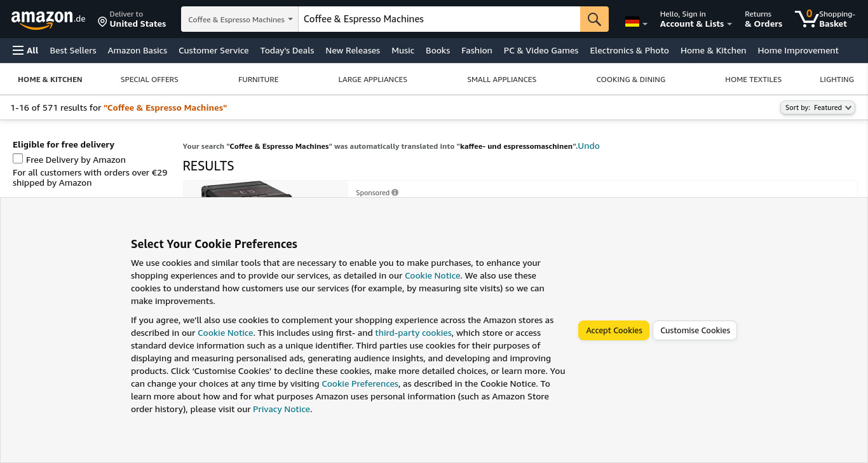Open the Books nav link

coord(438,50)
